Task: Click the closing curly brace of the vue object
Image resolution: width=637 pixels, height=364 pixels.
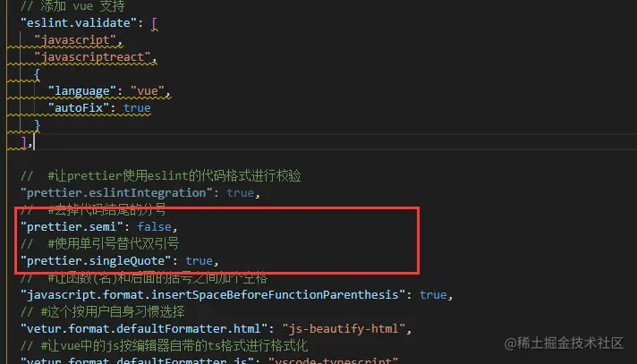Action: pyautogui.click(x=38, y=125)
